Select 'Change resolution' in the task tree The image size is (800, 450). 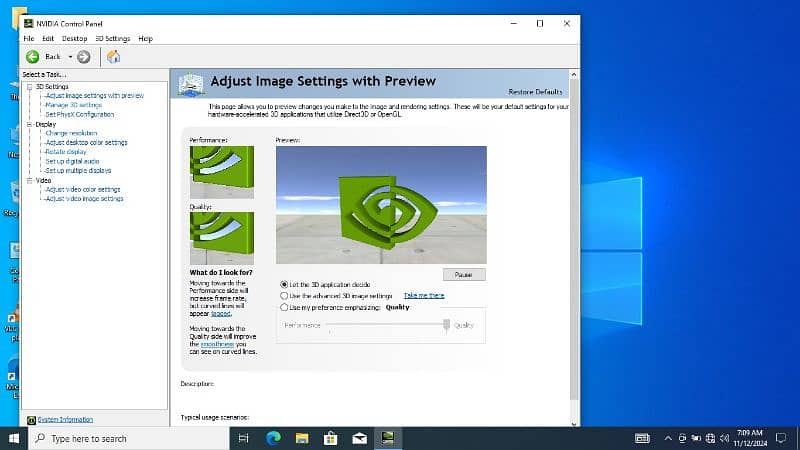[x=70, y=133]
